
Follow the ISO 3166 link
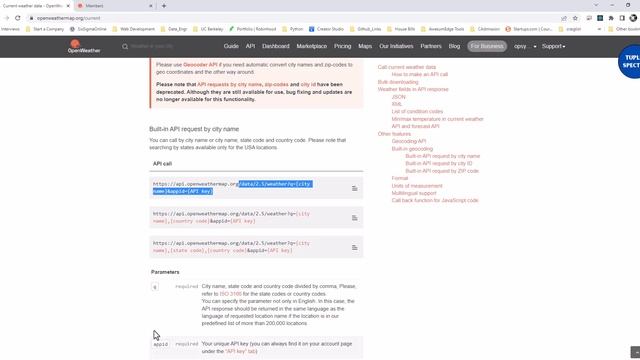click(231, 294)
